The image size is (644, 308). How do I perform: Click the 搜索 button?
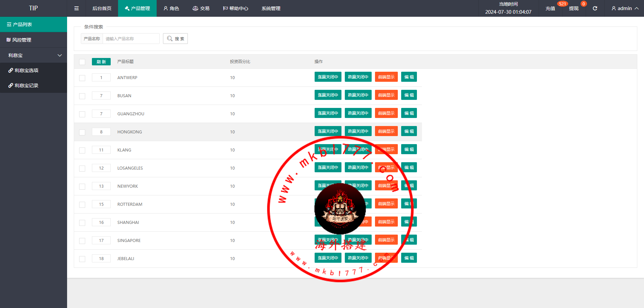coord(175,39)
